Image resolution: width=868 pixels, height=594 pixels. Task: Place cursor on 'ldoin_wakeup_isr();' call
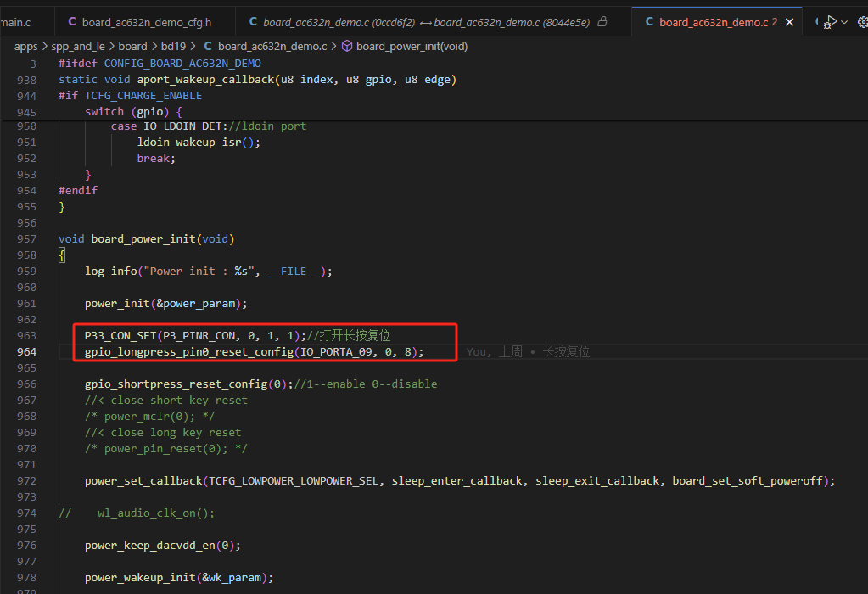[199, 142]
